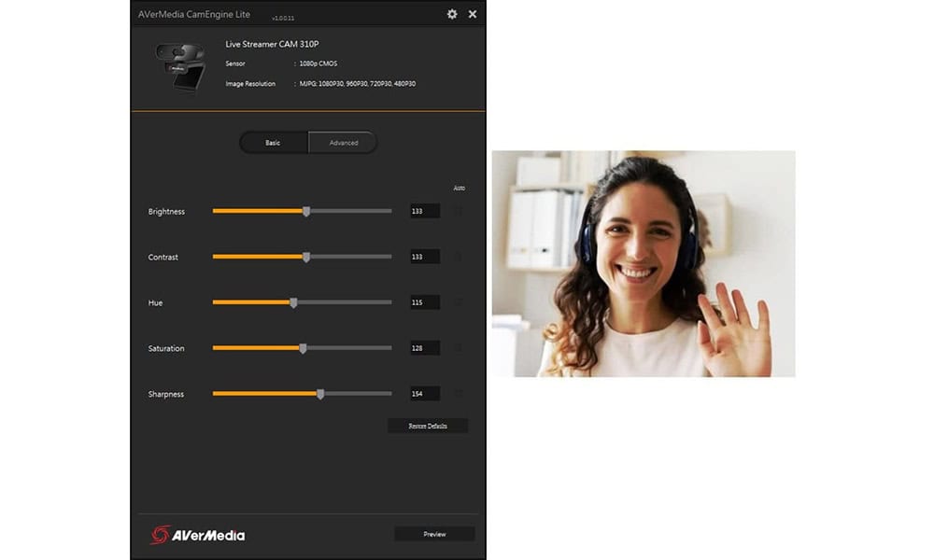Click the "Hue" label
This screenshot has width=934, height=560.
pos(155,303)
